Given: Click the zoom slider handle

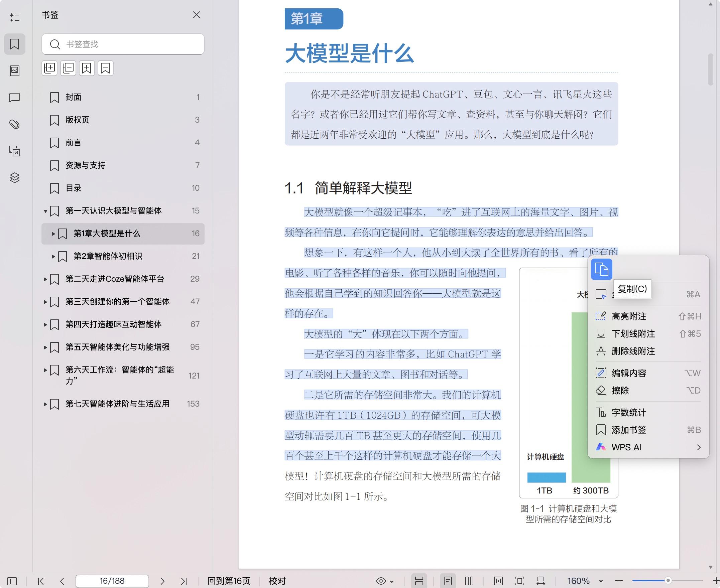Looking at the screenshot, I should (x=668, y=581).
